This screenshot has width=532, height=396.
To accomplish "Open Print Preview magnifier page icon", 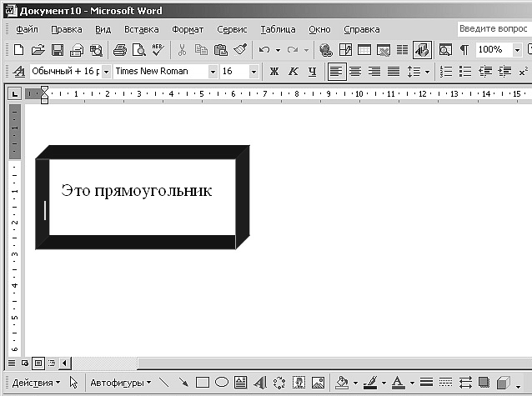I will click(139, 50).
